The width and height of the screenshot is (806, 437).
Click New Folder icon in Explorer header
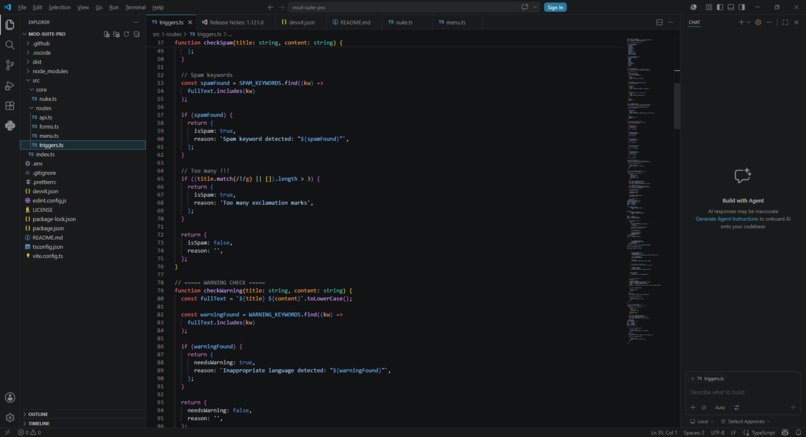point(116,34)
